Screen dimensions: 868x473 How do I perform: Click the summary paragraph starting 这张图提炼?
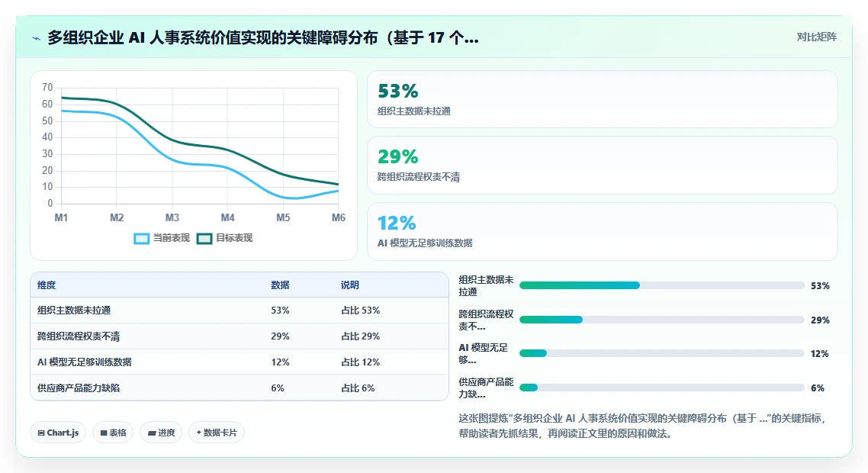point(643,426)
